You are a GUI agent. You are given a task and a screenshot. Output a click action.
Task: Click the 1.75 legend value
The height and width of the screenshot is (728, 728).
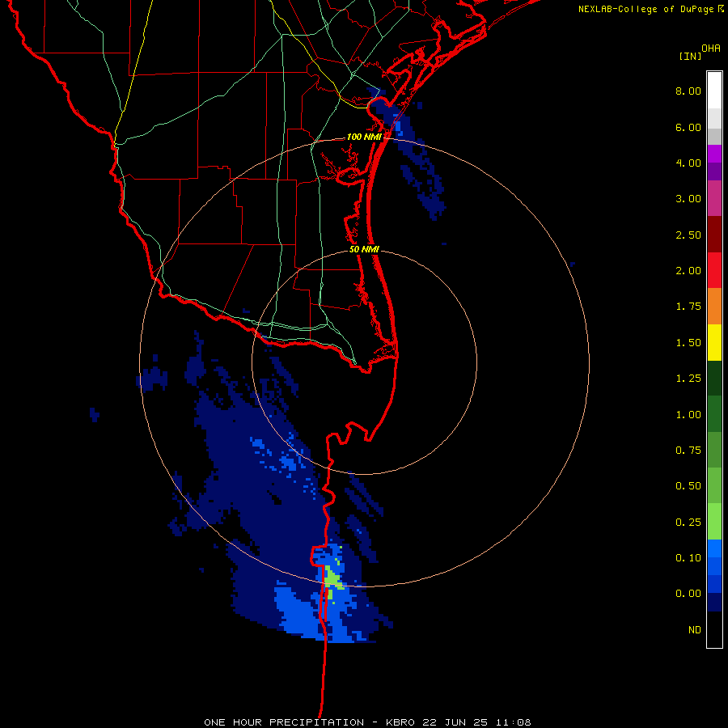[688, 307]
